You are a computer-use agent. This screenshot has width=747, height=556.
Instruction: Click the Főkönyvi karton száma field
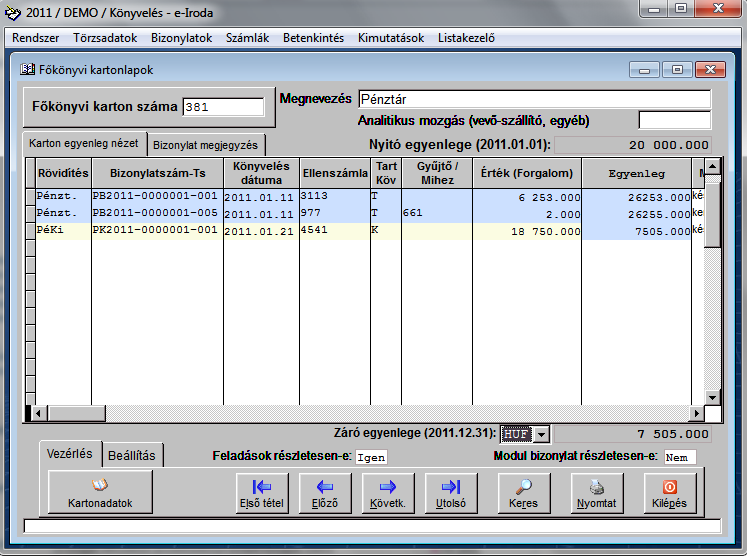223,107
